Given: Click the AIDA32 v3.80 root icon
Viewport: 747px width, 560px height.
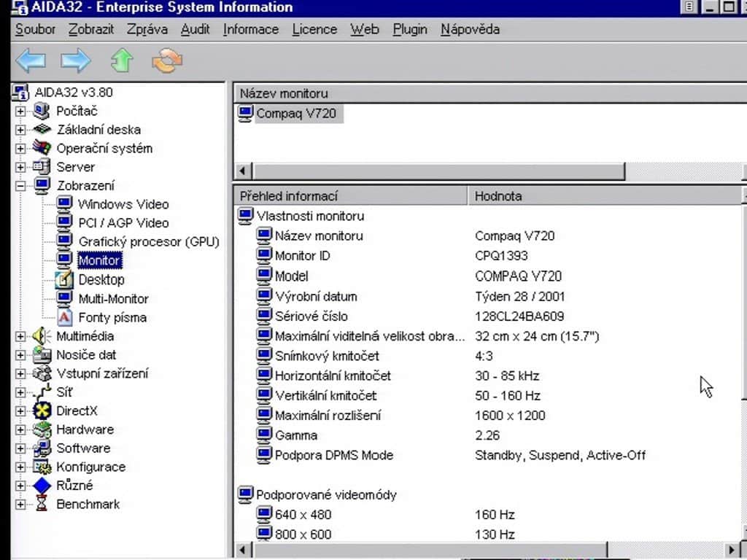Looking at the screenshot, I should point(20,92).
